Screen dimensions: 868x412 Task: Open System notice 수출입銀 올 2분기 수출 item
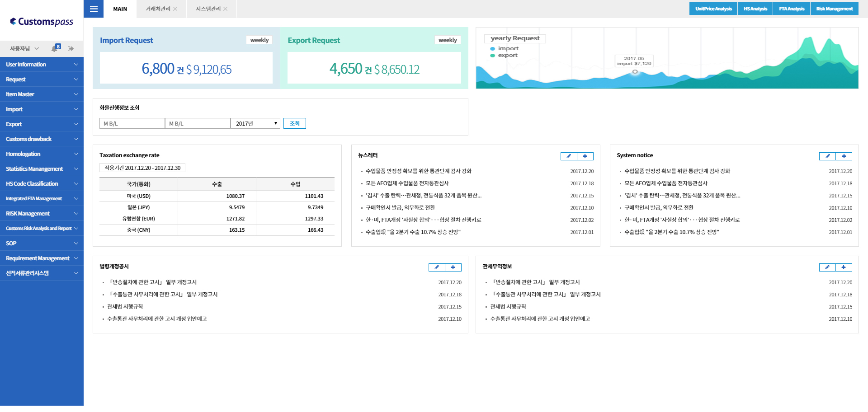pyautogui.click(x=672, y=232)
